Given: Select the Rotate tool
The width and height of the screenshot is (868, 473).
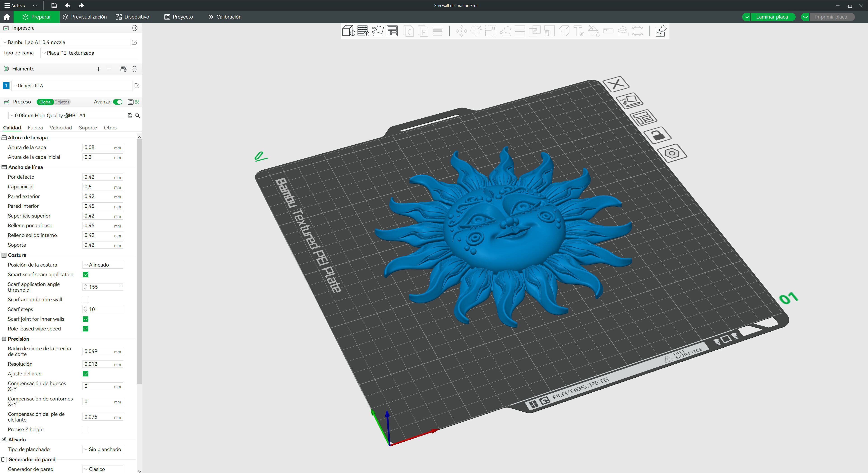Looking at the screenshot, I should [x=476, y=31].
